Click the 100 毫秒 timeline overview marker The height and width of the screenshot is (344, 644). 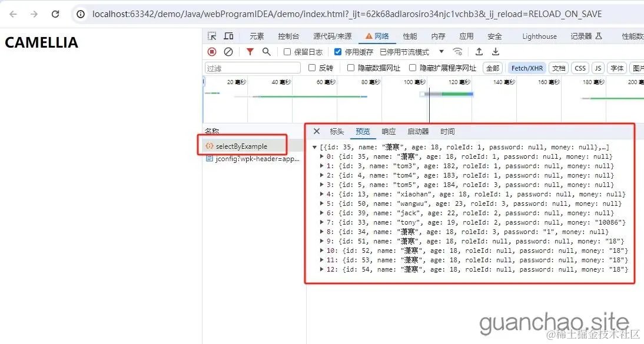(x=414, y=82)
